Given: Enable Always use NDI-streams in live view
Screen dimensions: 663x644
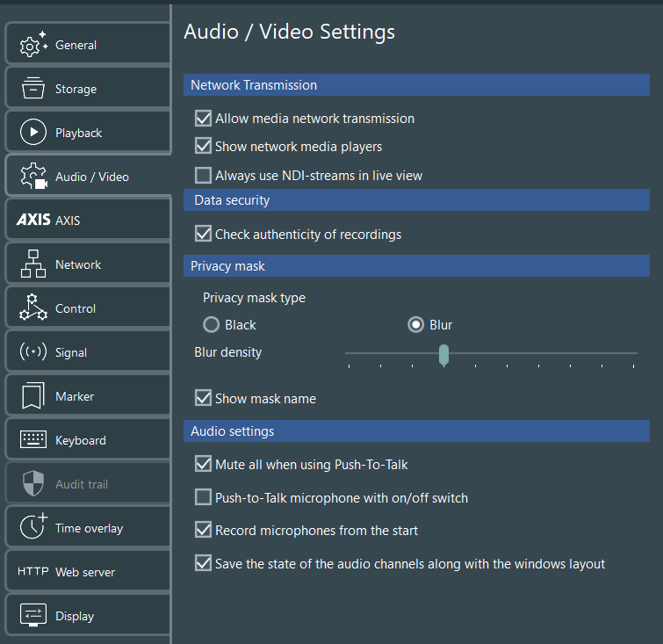Looking at the screenshot, I should pos(203,176).
